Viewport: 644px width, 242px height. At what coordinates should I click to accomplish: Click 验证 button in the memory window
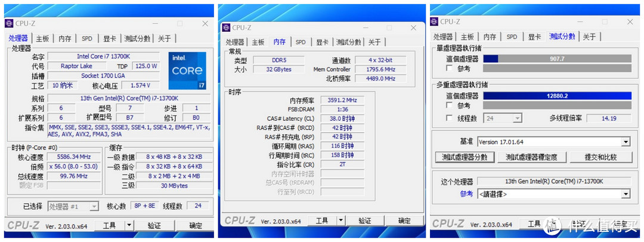click(365, 221)
